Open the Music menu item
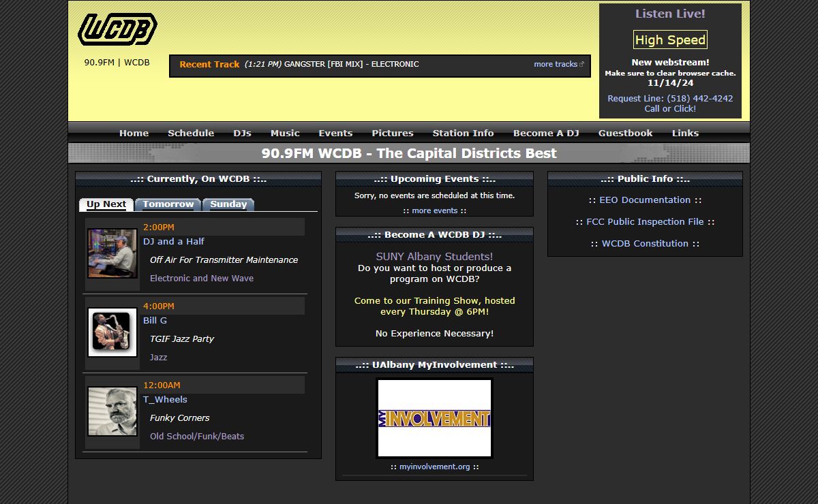 tap(285, 133)
